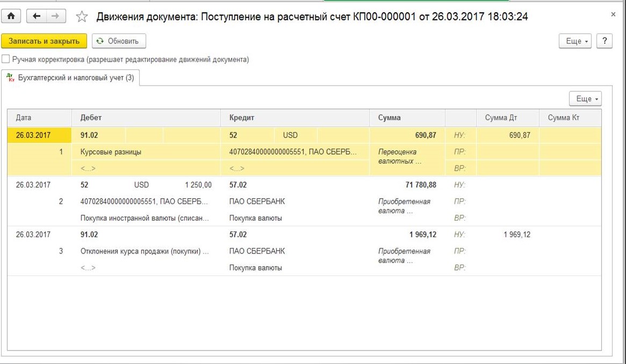
Task: Select the Курсовые разницы cell
Action: click(111, 152)
